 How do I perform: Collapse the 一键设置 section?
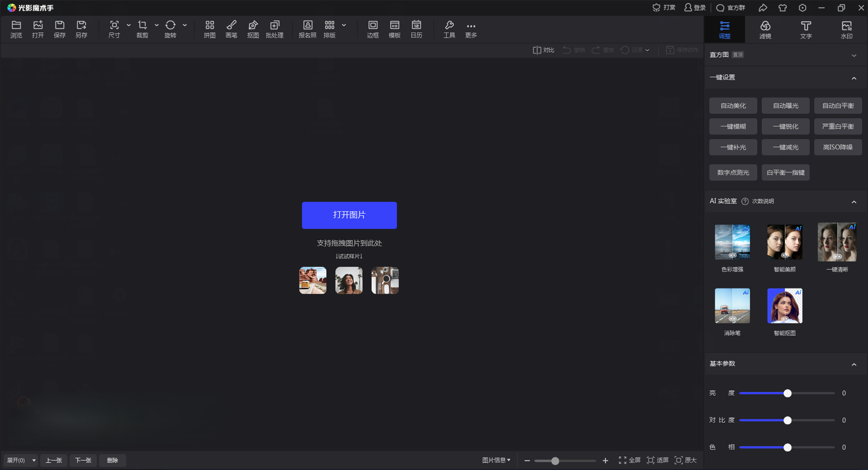click(854, 78)
